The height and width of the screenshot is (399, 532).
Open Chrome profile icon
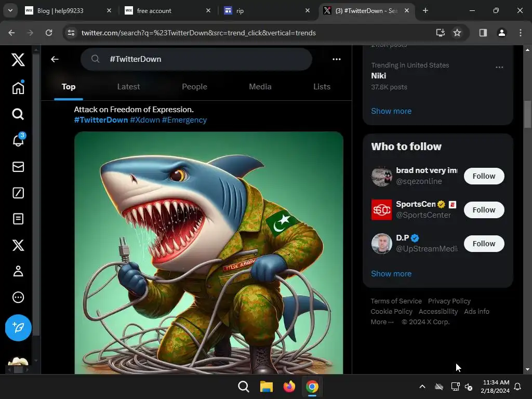point(501,33)
